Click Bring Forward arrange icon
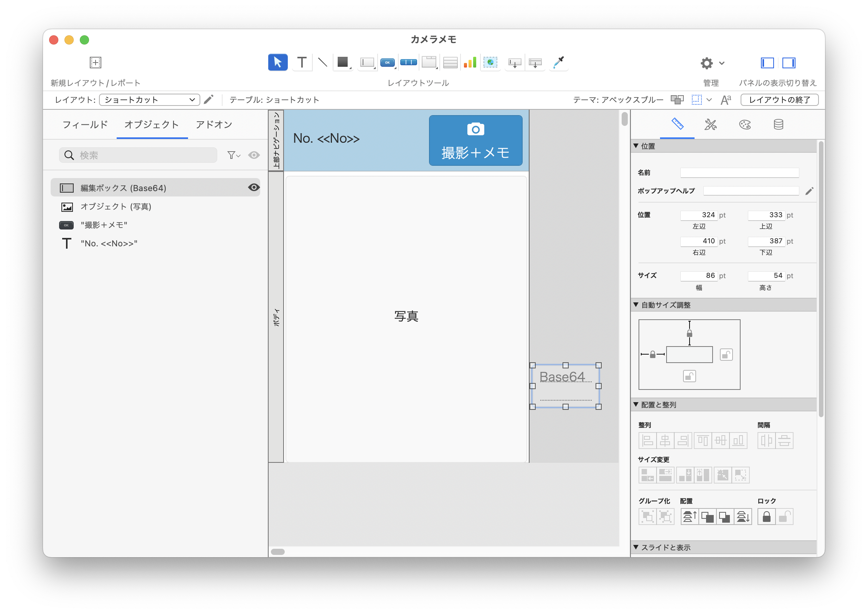This screenshot has height=614, width=868. (x=707, y=517)
